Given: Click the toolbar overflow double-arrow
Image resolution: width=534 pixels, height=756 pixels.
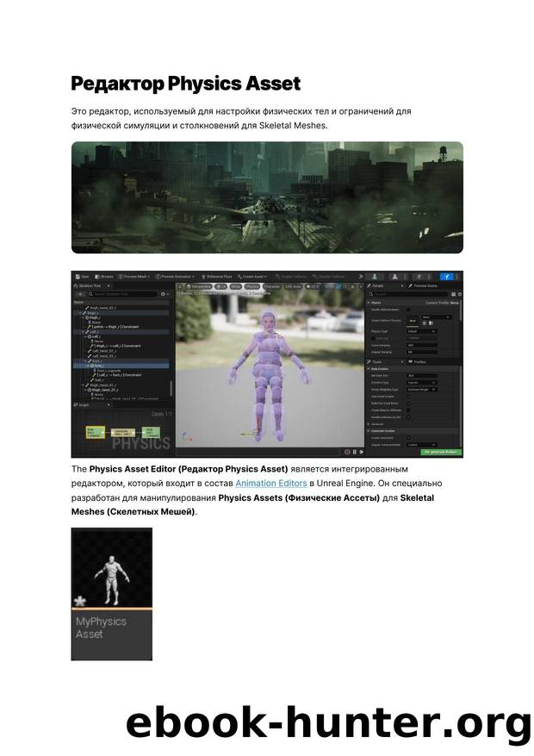Looking at the screenshot, I should pos(361,277).
